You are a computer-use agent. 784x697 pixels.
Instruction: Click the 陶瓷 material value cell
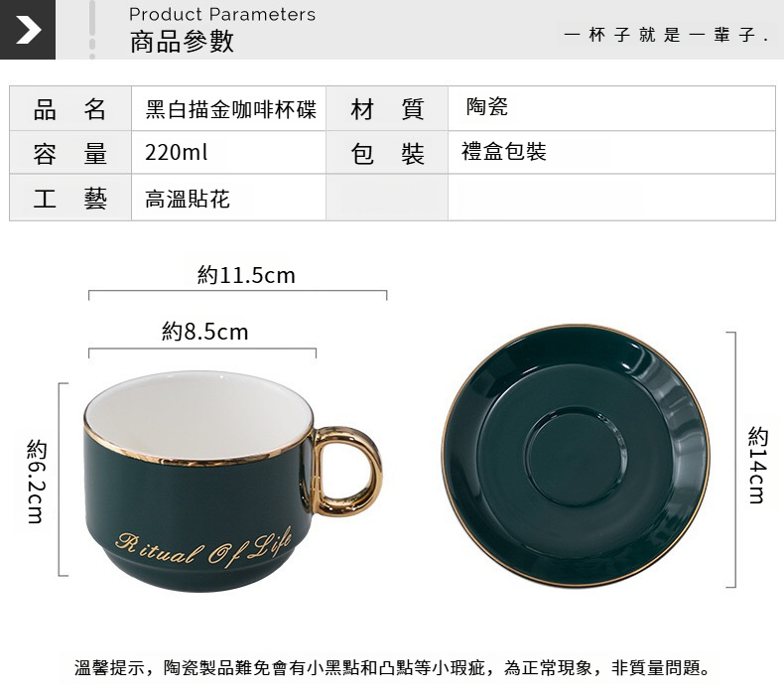pyautogui.click(x=611, y=108)
